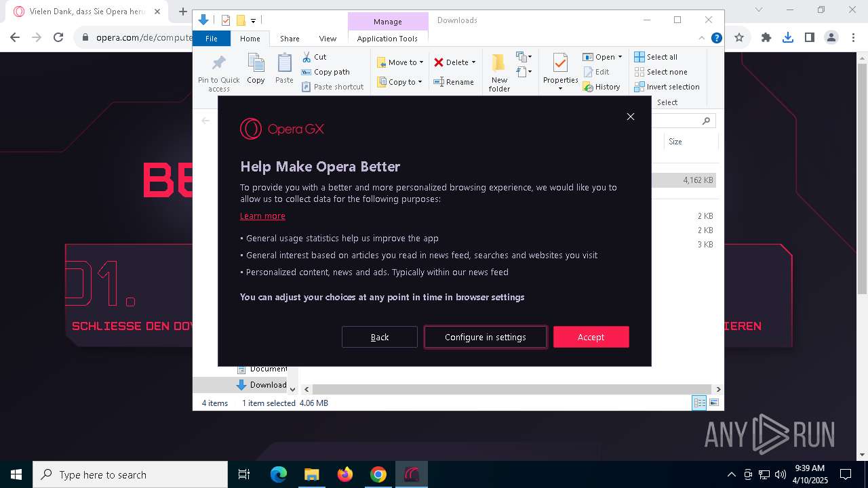The width and height of the screenshot is (868, 488).
Task: Click Chrome bookmark star icon
Action: tap(739, 37)
